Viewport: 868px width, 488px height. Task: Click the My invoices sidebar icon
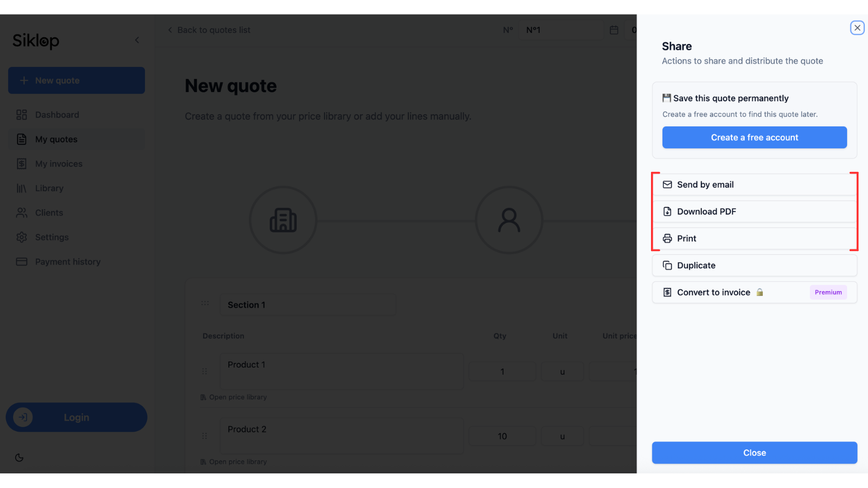(x=22, y=164)
